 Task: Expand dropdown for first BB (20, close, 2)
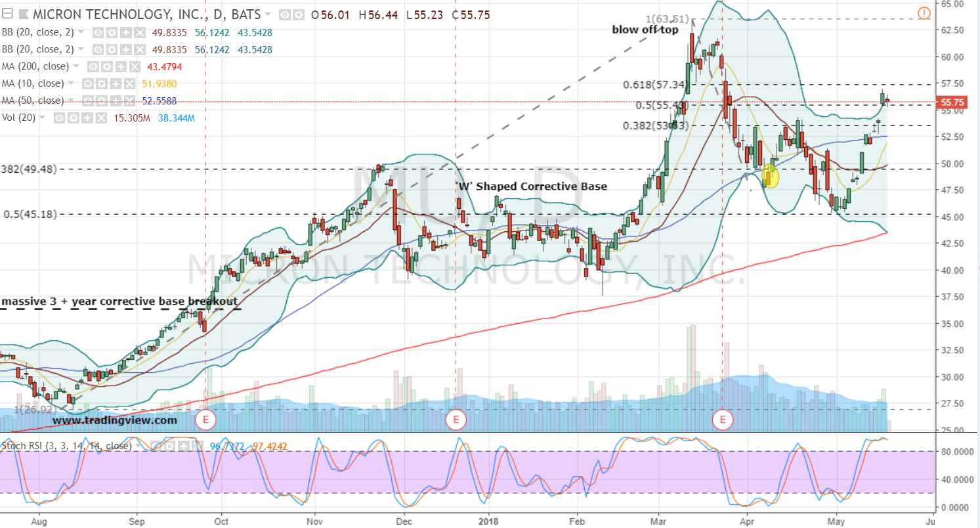click(x=81, y=32)
